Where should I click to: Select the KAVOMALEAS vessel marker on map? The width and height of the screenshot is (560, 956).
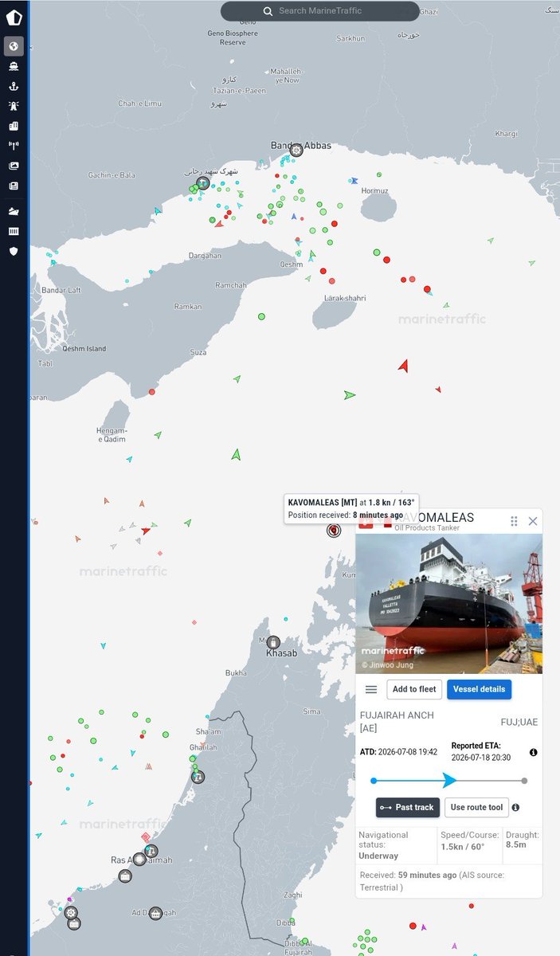(x=334, y=530)
